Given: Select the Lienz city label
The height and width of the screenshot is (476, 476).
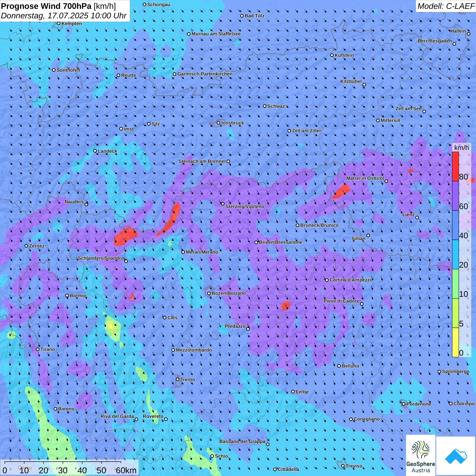Looking at the screenshot, I should click(x=408, y=215).
